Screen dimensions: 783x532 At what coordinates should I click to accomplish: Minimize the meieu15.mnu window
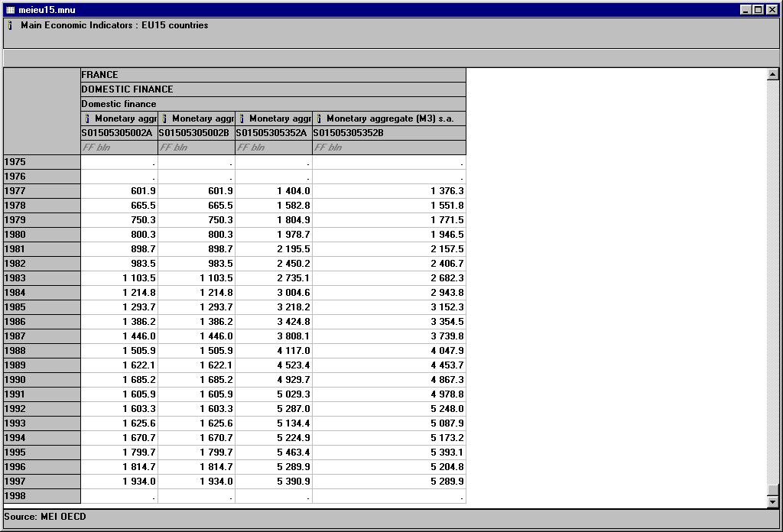point(746,9)
